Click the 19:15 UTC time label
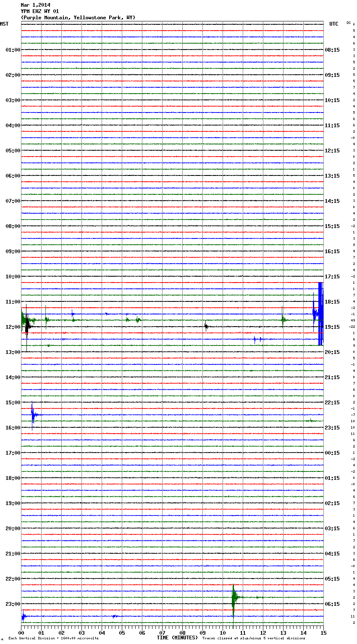Screen dimensions: 357x644 (332, 327)
